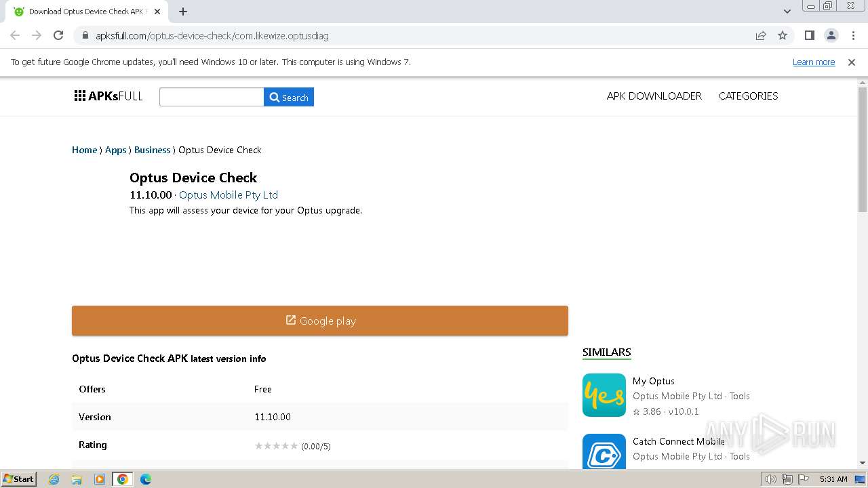This screenshot has height=488, width=868.
Task: Click Chrome icon on taskbar
Action: tap(123, 479)
